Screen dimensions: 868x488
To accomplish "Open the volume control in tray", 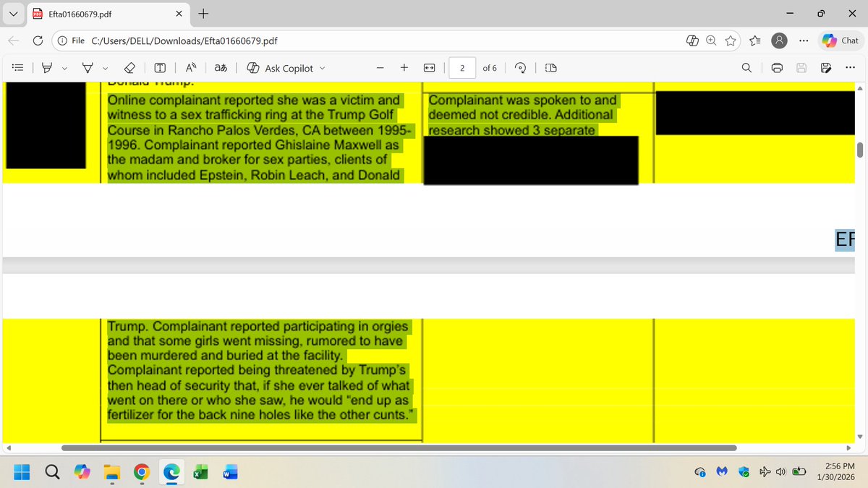I will (781, 473).
